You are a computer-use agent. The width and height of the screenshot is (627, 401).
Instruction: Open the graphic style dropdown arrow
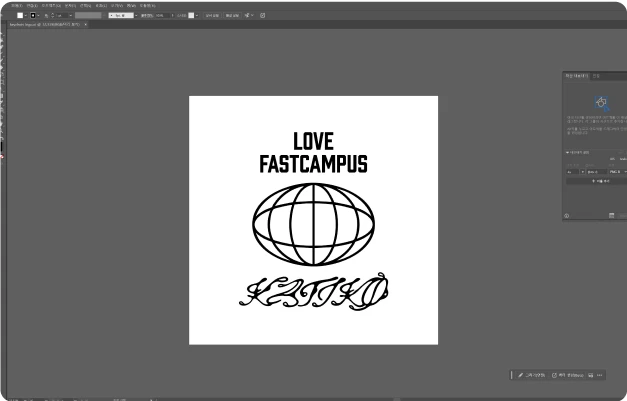pyautogui.click(x=197, y=16)
